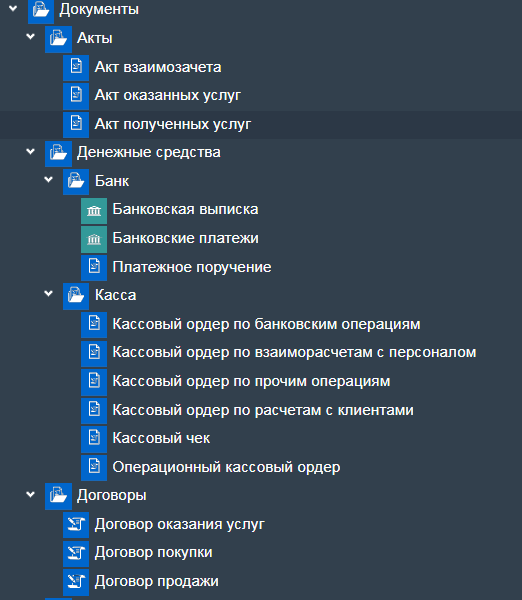Click the folder icon next to Касса
Screen dimensions: 522x600
[x=76, y=296]
